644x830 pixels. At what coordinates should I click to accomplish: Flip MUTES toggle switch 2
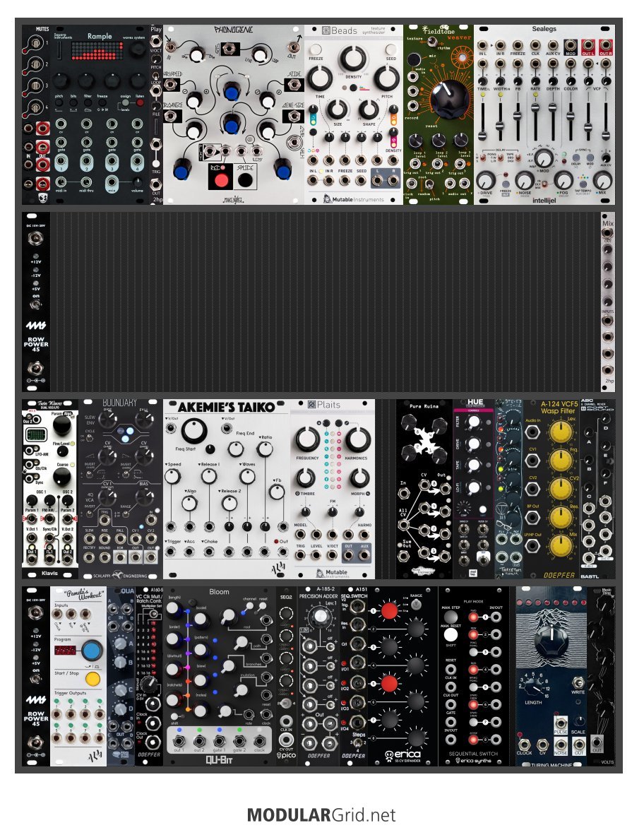pyautogui.click(x=35, y=64)
